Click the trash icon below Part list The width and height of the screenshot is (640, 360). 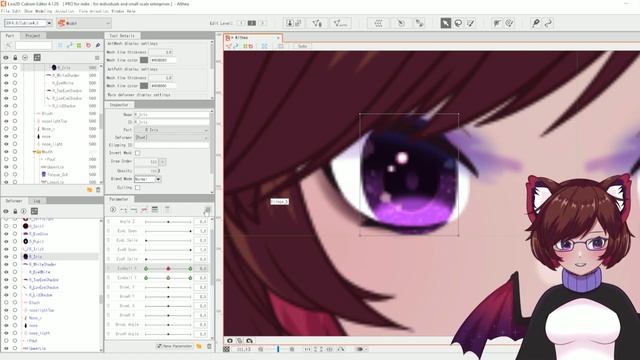tap(98, 190)
